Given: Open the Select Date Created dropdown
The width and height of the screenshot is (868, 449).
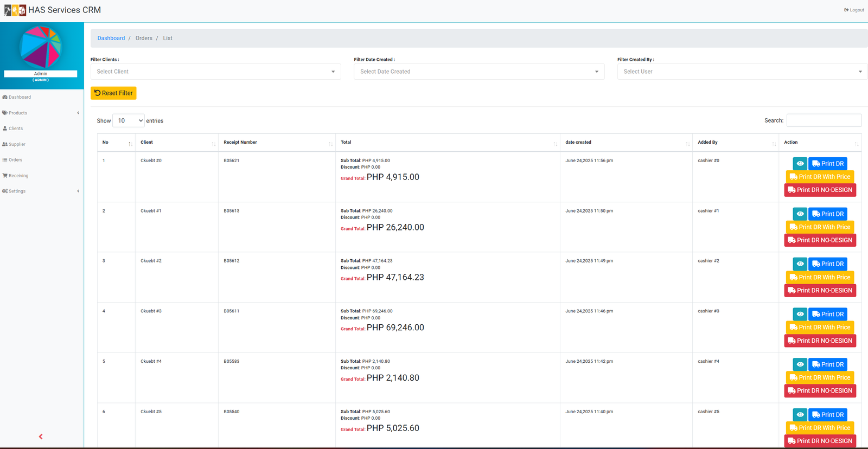Looking at the screenshot, I should pyautogui.click(x=479, y=72).
